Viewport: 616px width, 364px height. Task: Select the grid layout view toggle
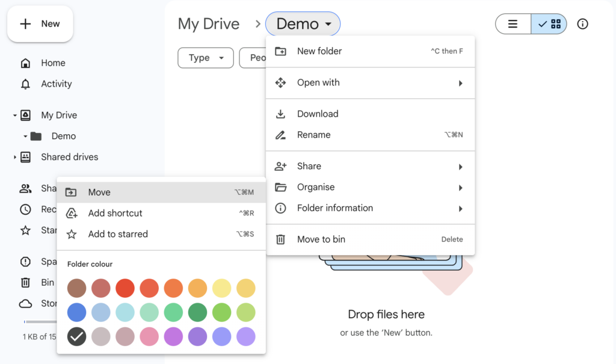pyautogui.click(x=549, y=24)
